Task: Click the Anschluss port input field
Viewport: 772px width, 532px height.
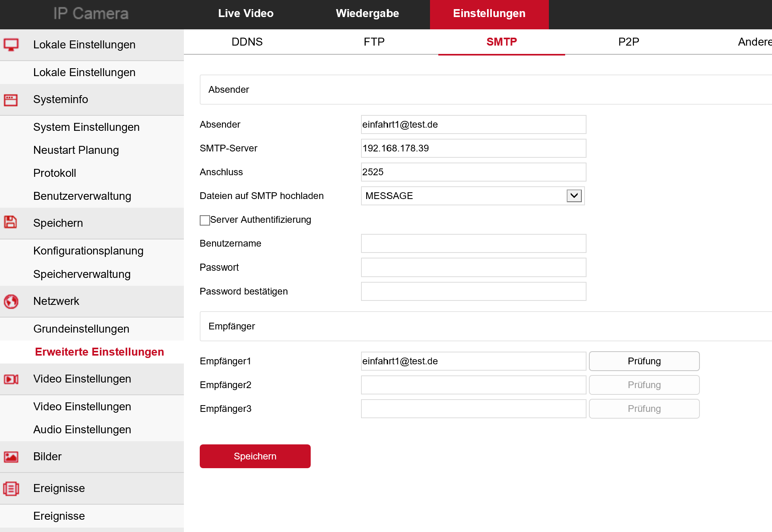Action: [473, 172]
